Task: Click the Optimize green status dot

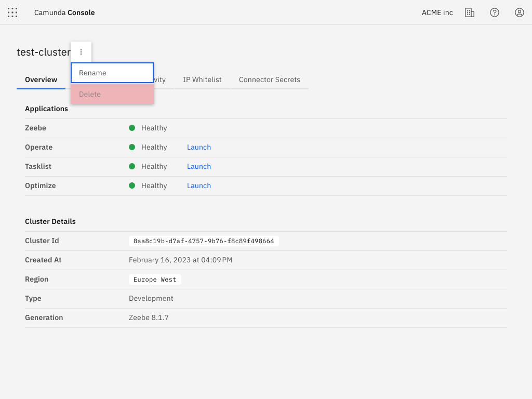Action: click(132, 185)
